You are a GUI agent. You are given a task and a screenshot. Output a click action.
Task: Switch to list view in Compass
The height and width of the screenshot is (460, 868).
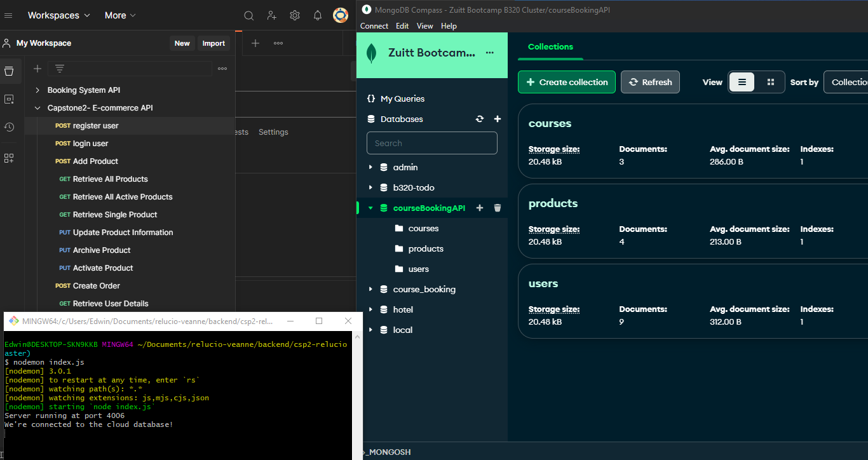point(742,82)
